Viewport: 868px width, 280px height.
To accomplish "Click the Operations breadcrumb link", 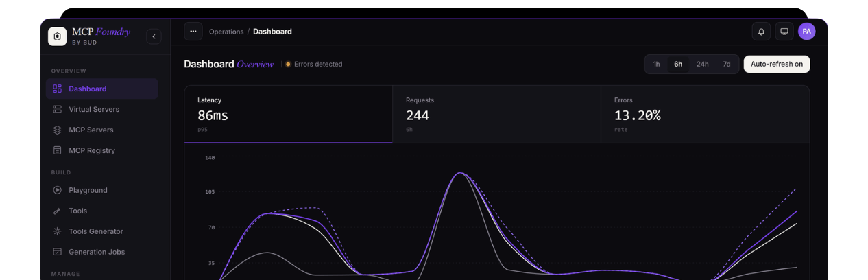I will [x=226, y=32].
